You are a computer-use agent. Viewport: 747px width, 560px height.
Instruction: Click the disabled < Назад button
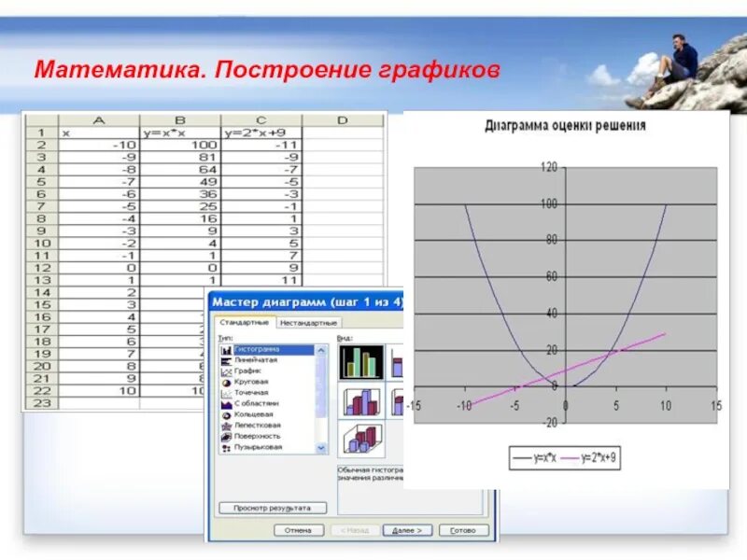click(355, 530)
